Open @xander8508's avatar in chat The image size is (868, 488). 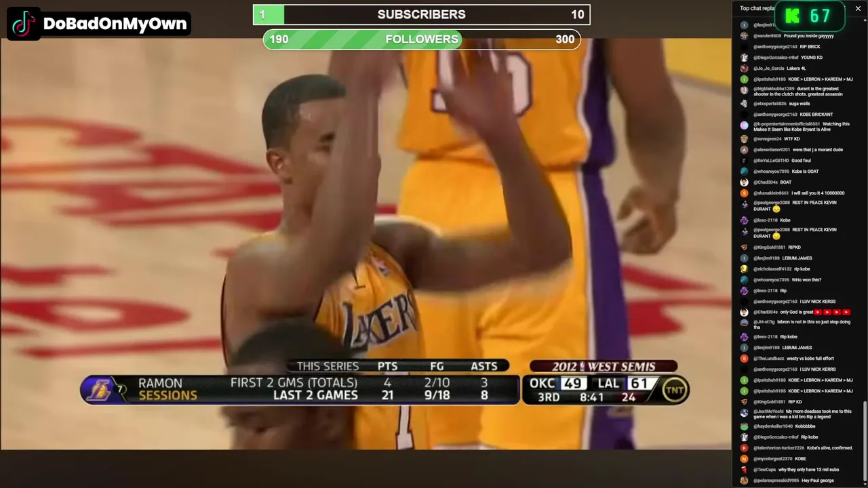(x=744, y=36)
